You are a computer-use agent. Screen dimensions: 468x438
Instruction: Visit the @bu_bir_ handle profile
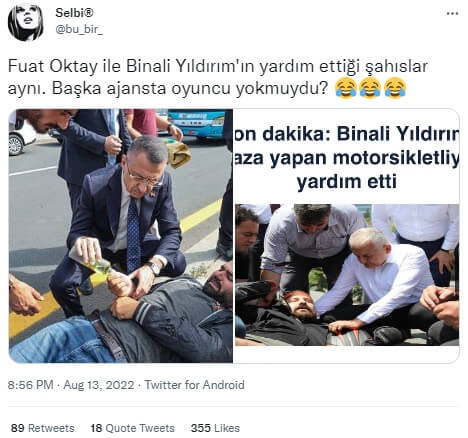(x=79, y=30)
